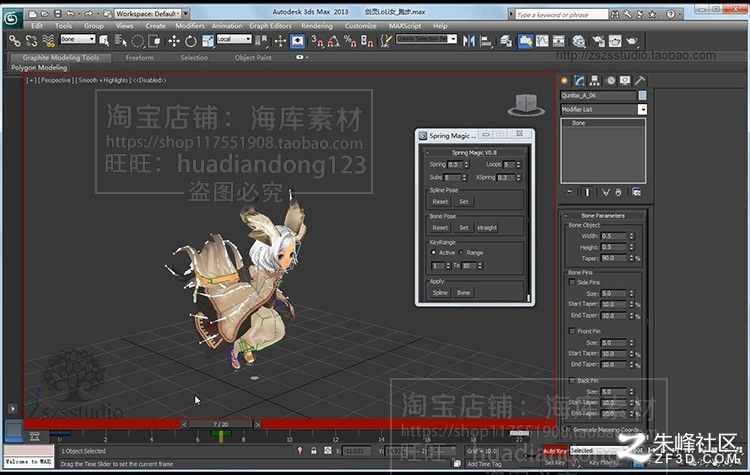Open the Bone selection filter dropdown
The height and width of the screenshot is (475, 750).
click(x=77, y=39)
